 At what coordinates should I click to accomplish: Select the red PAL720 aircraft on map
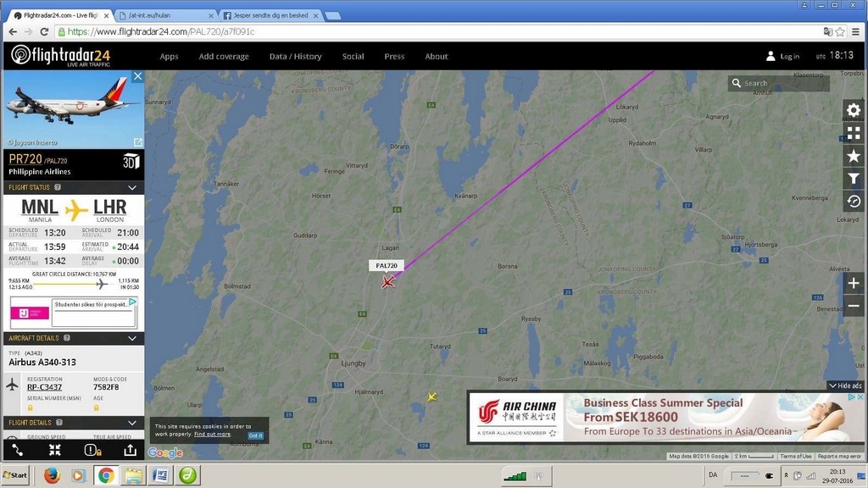388,282
